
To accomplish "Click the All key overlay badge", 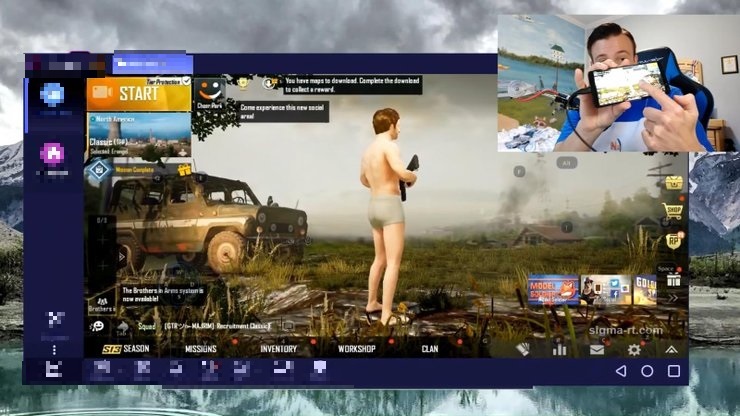I will [x=567, y=163].
